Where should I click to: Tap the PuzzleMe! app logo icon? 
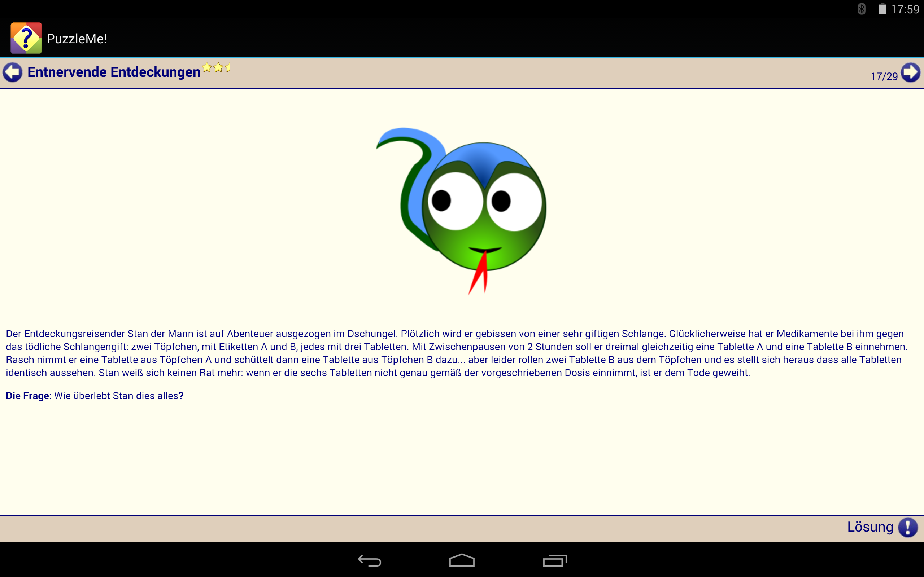[x=26, y=38]
